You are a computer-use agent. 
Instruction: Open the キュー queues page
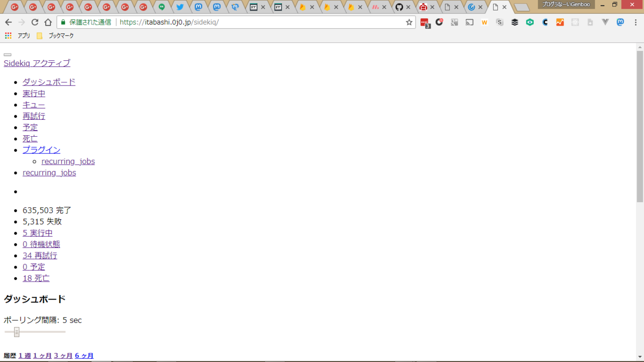34,105
